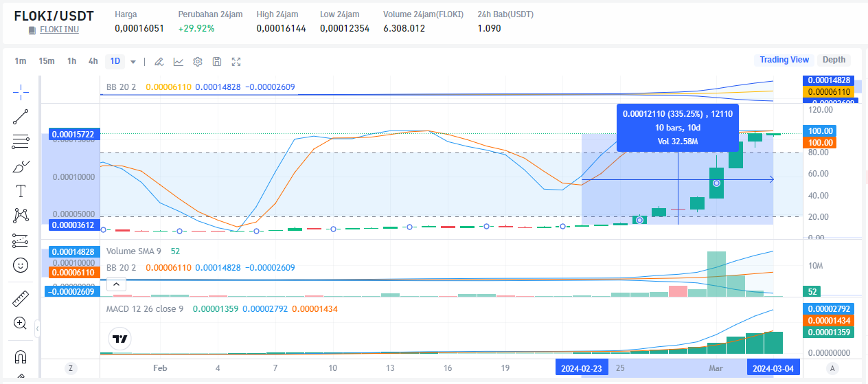The width and height of the screenshot is (868, 384).
Task: Switch to Depth chart tab
Action: (x=834, y=60)
